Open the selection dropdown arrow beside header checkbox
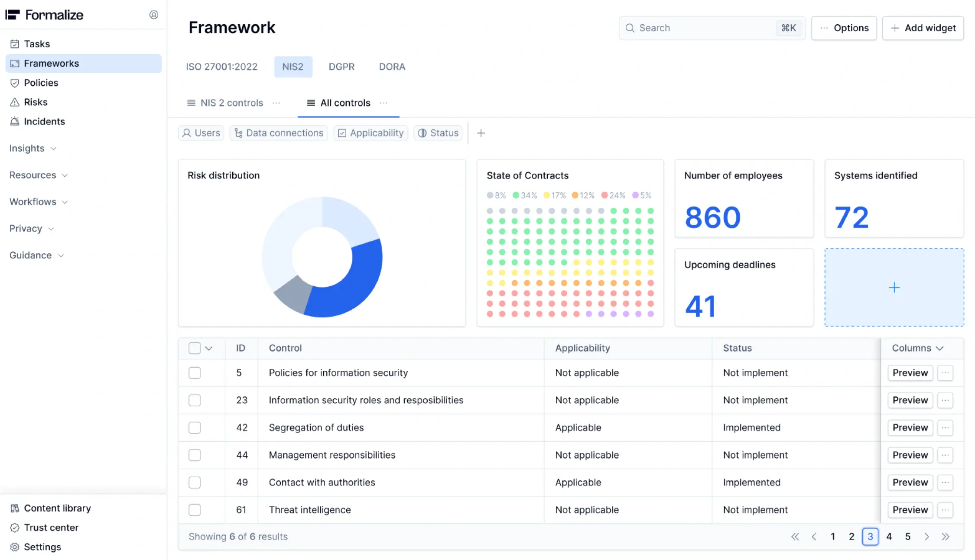The height and width of the screenshot is (560, 975). pyautogui.click(x=209, y=348)
